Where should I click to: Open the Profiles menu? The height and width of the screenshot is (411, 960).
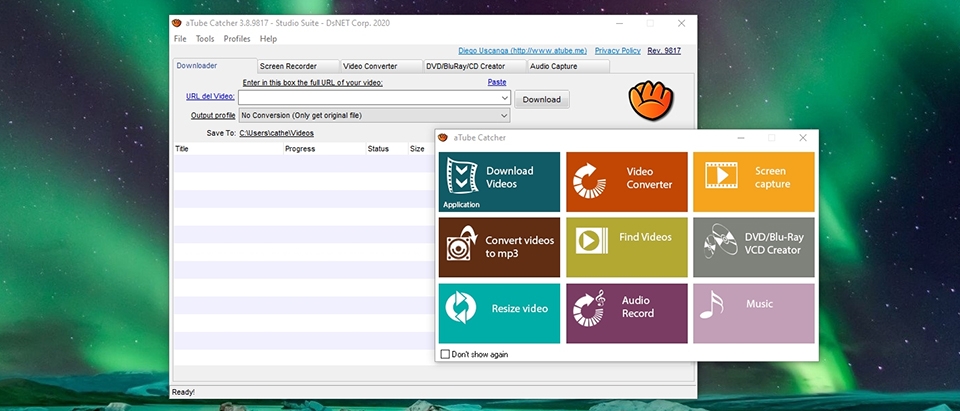tap(237, 39)
